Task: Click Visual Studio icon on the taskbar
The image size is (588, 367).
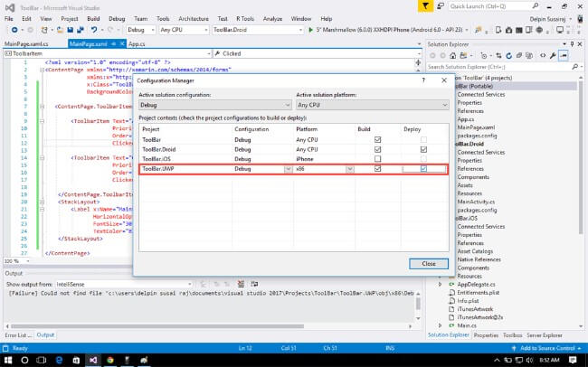Action: click(93, 361)
